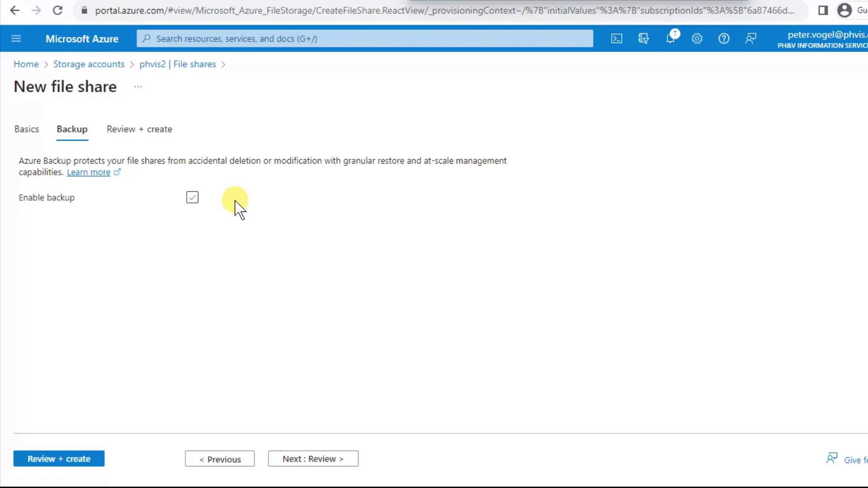Open the Azure portal hamburger menu
Image resolution: width=868 pixels, height=488 pixels.
tap(16, 39)
